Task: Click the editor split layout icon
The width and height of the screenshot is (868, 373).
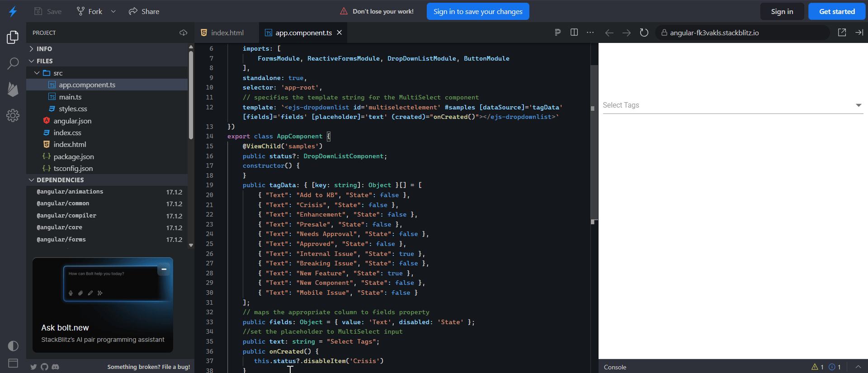Action: coord(574,33)
